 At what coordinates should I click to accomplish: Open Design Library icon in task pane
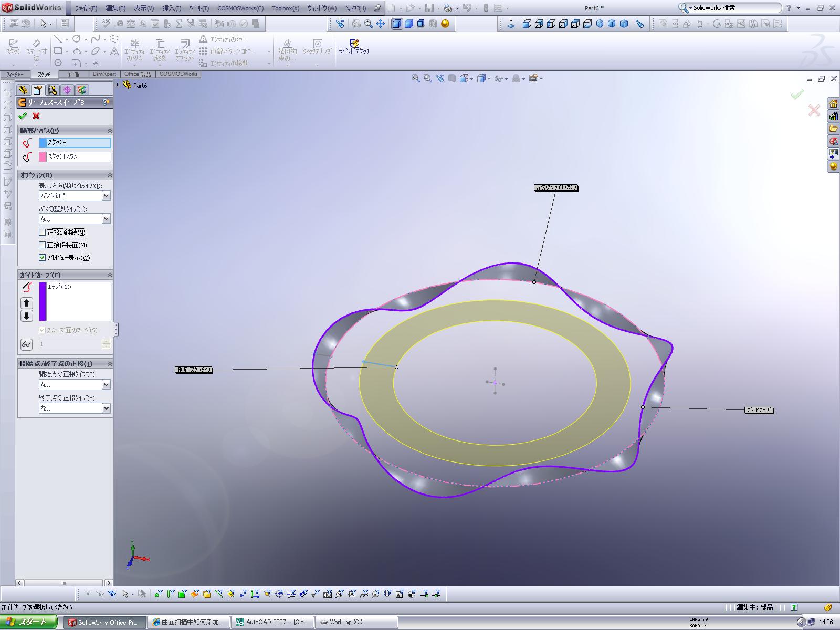pos(833,116)
